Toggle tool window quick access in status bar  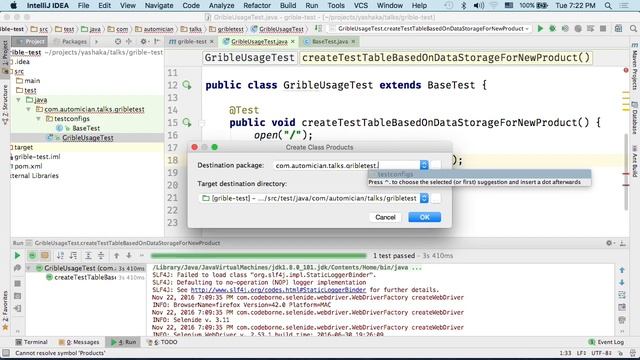[6, 353]
